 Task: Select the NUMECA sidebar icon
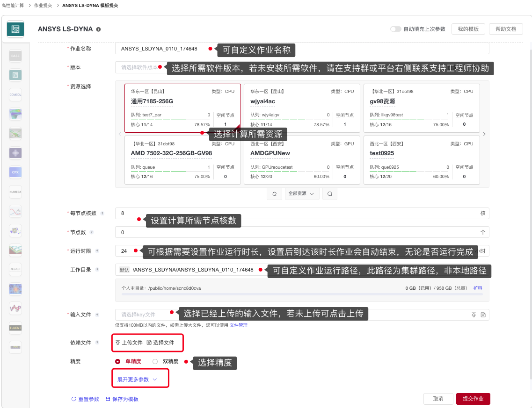[15, 192]
